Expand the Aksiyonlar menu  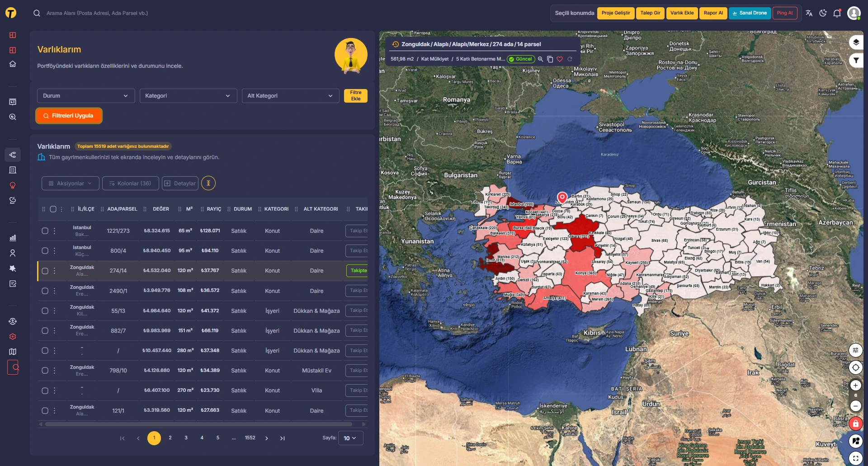coord(71,183)
